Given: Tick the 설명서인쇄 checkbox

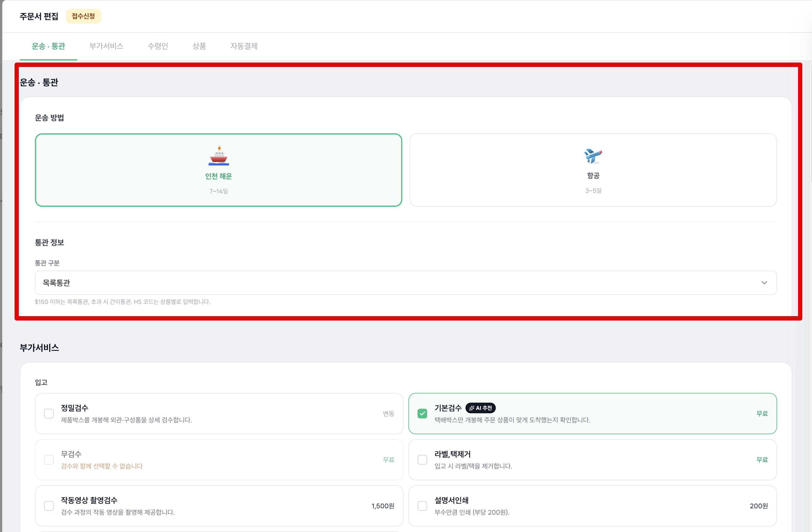Looking at the screenshot, I should 422,506.
